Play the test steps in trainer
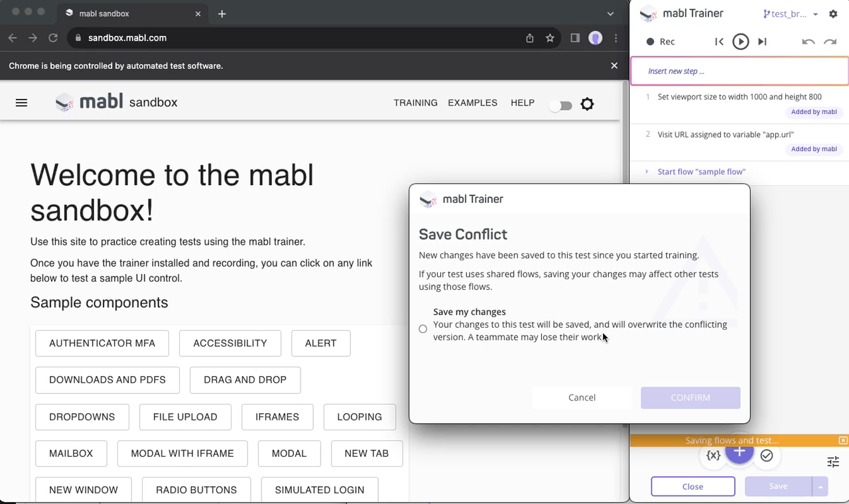Image resolution: width=849 pixels, height=504 pixels. click(x=741, y=42)
